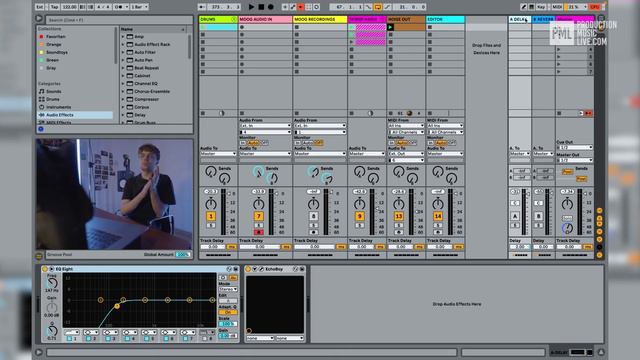
Task: Select the NOISE OUT track header
Action: pyautogui.click(x=406, y=19)
